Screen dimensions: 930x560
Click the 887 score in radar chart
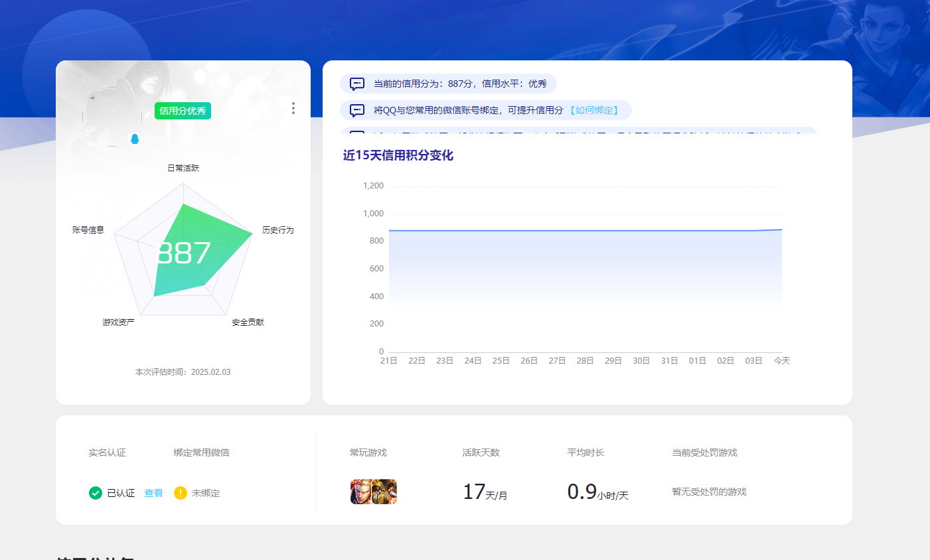coord(183,253)
